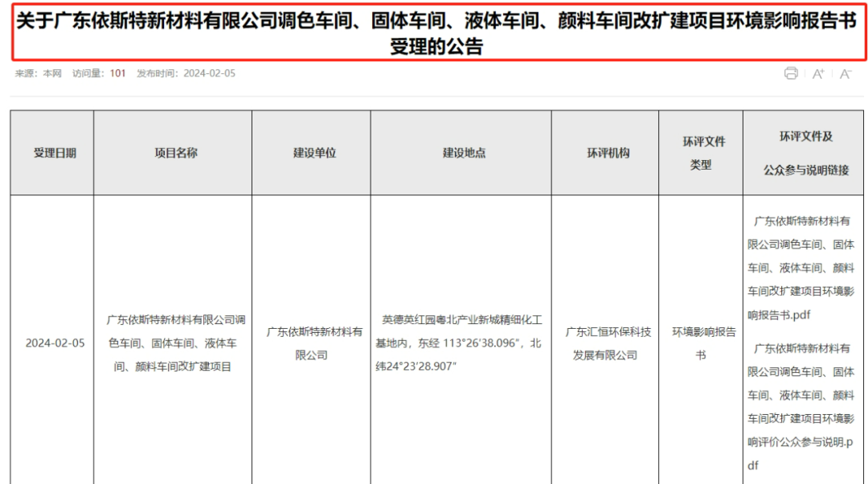Decrease font size with A- icon
Screen dimensions: 868x484
point(845,74)
